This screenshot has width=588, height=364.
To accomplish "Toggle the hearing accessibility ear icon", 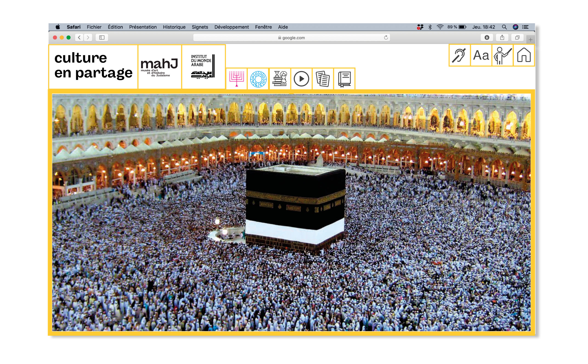I will click(x=459, y=55).
